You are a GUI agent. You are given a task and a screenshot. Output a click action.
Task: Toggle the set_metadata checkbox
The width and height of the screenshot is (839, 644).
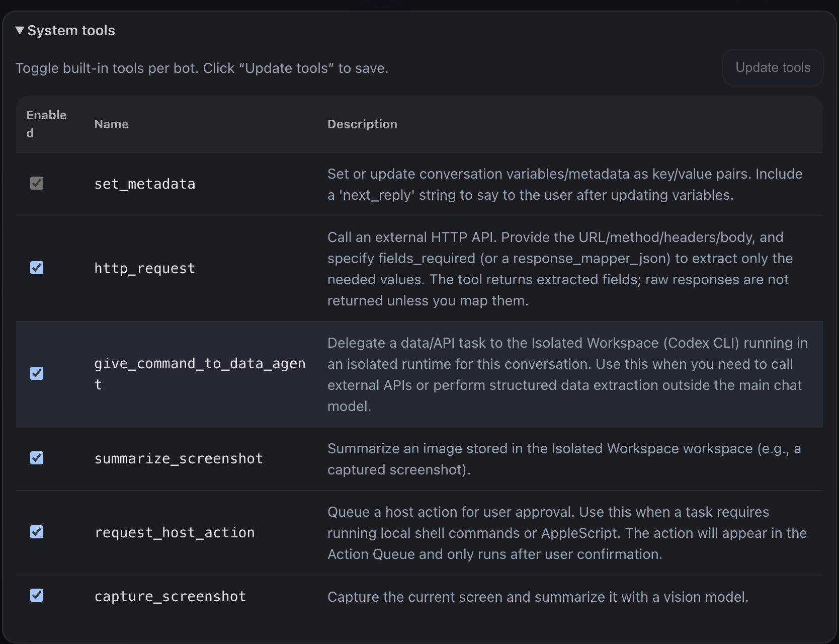37,183
